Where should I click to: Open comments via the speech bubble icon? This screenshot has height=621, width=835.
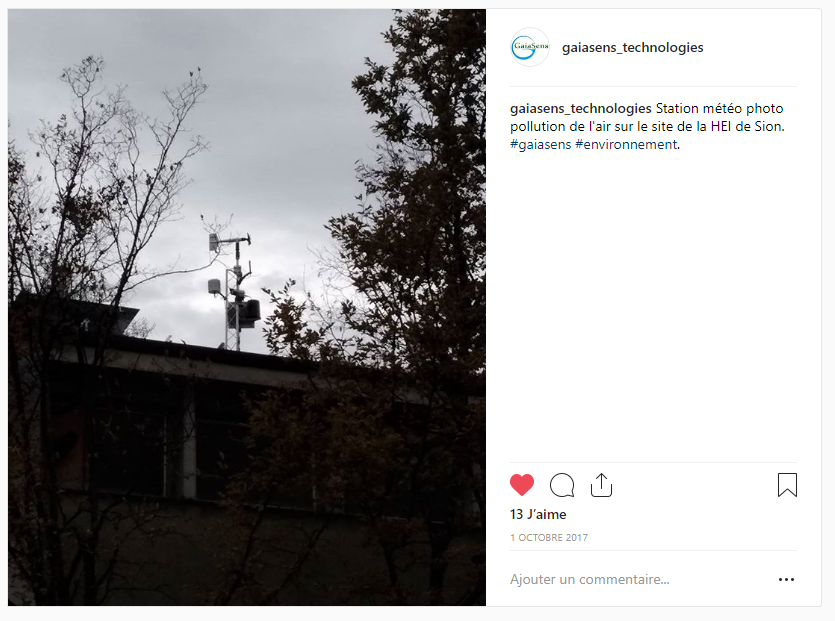(x=562, y=485)
